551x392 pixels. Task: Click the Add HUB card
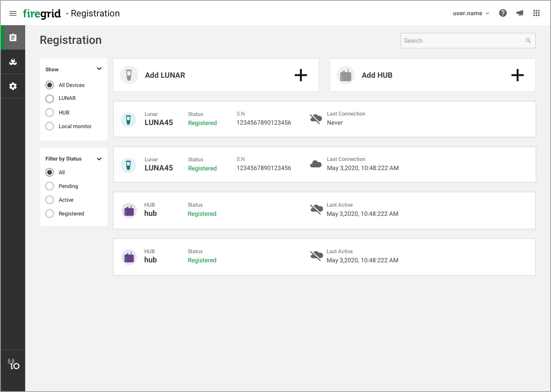433,75
